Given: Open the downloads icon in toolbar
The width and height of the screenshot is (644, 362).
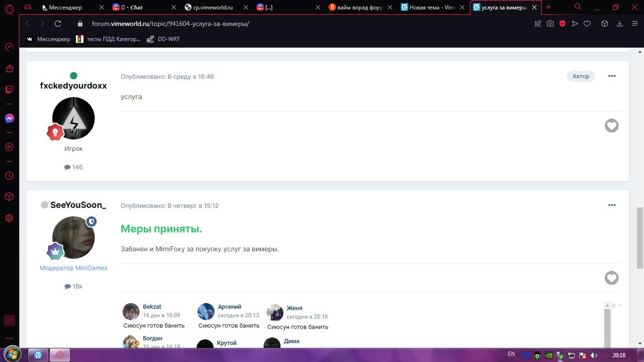Looking at the screenshot, I should click(620, 24).
